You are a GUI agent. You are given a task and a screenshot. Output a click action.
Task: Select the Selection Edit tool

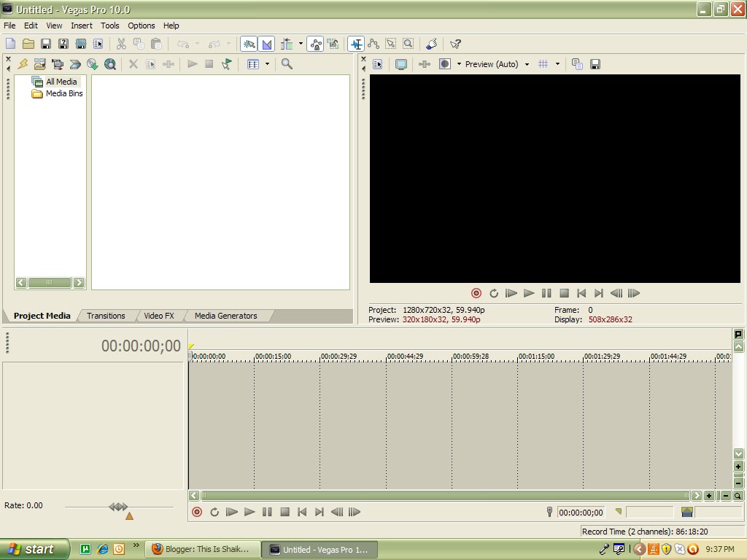pyautogui.click(x=391, y=44)
